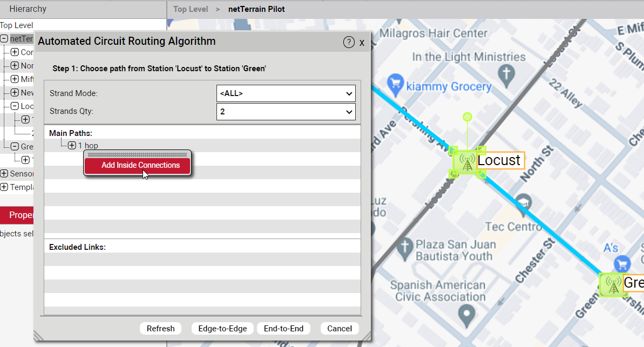Click the Spanish American Civic Association pin

coord(465,313)
